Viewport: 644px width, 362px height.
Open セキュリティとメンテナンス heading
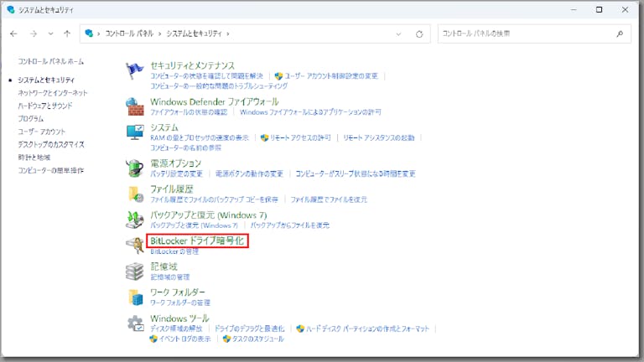click(x=192, y=65)
